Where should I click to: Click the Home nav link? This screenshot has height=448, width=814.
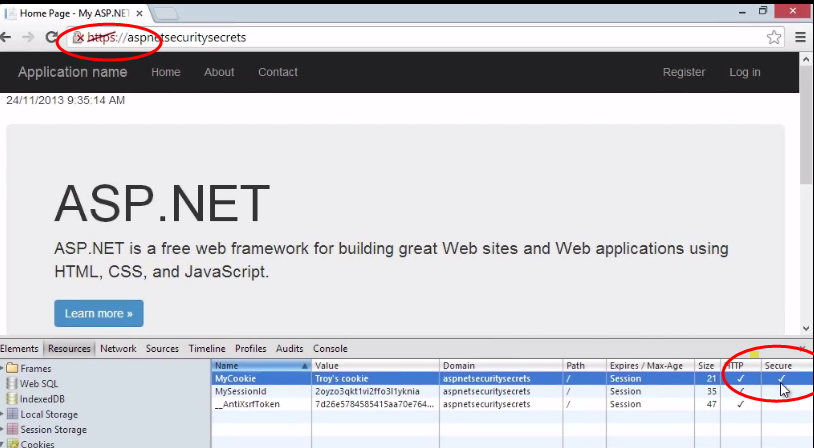pos(166,72)
